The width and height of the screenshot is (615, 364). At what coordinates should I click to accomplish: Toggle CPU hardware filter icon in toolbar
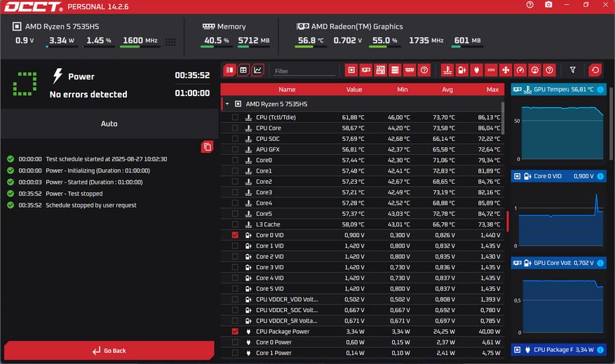coord(351,70)
